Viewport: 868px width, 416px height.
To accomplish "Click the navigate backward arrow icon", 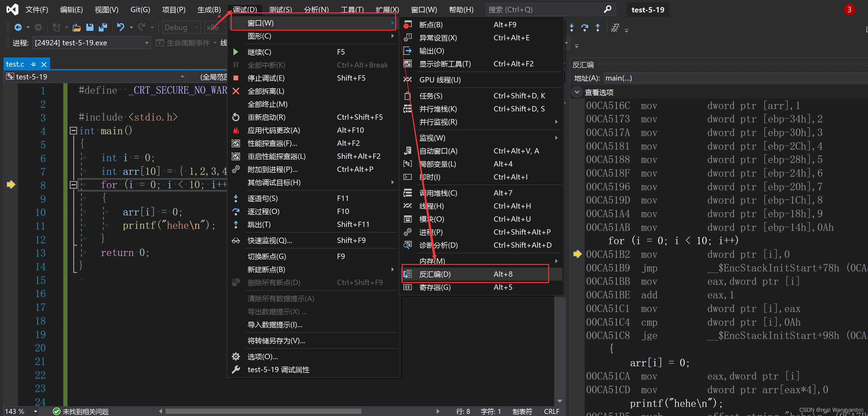I will [18, 27].
